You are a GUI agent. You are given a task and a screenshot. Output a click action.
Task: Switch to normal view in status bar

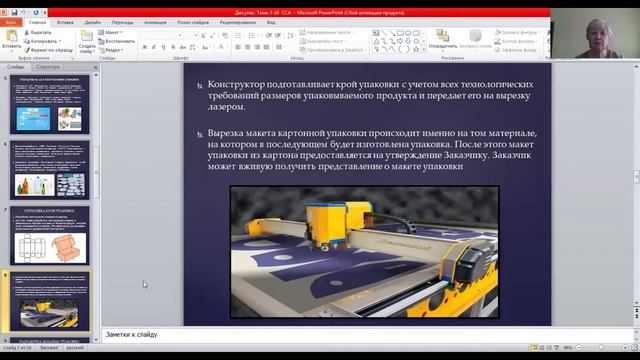pyautogui.click(x=533, y=348)
